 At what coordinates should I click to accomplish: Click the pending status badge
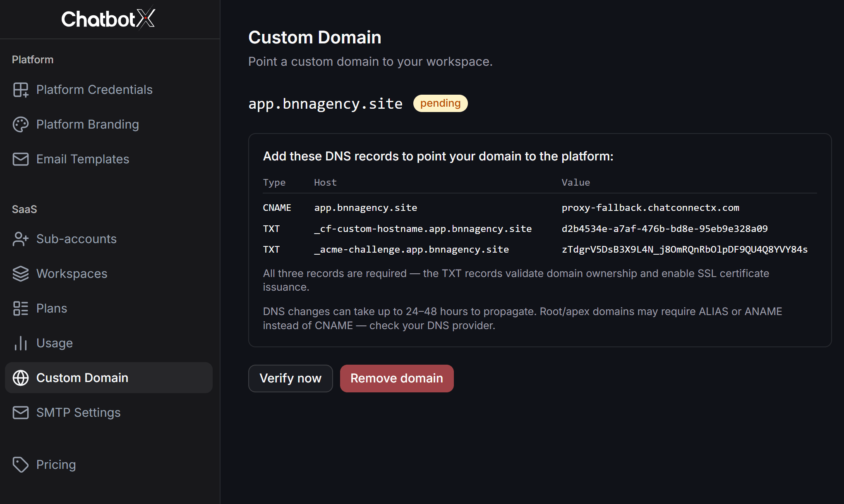[x=440, y=103]
